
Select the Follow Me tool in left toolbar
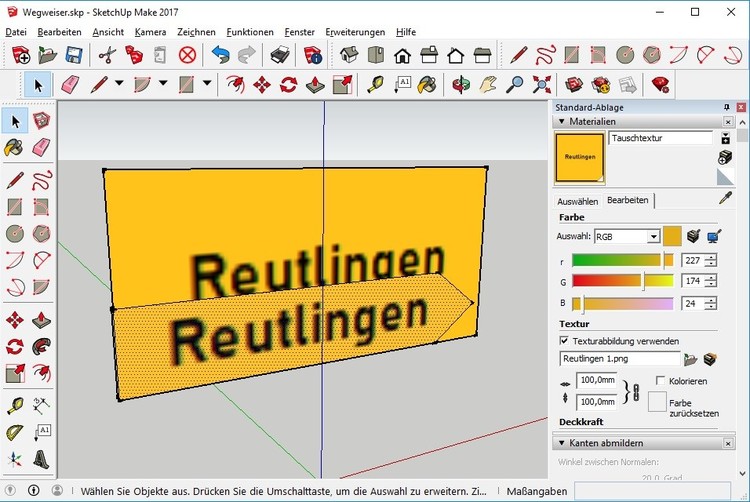pos(42,347)
